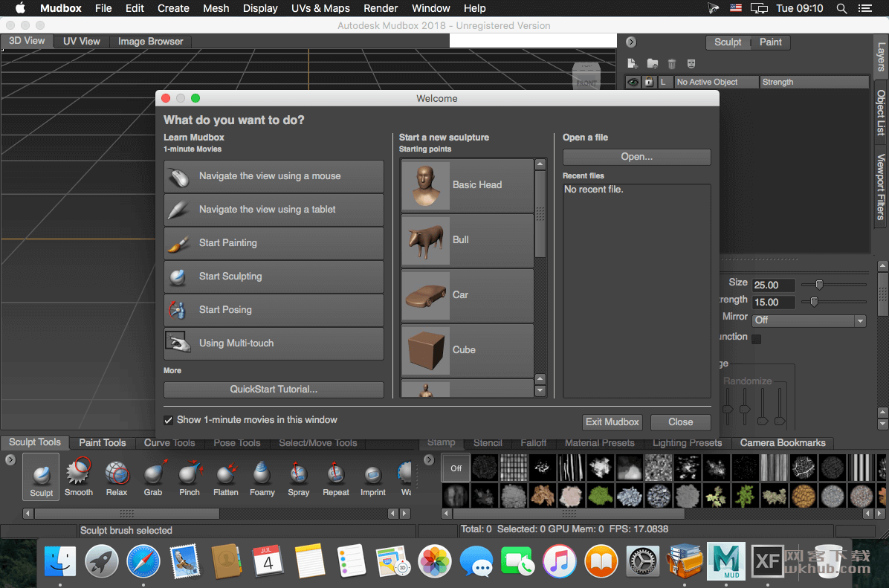
Task: Switch to the Paint Tools tab
Action: [x=102, y=443]
